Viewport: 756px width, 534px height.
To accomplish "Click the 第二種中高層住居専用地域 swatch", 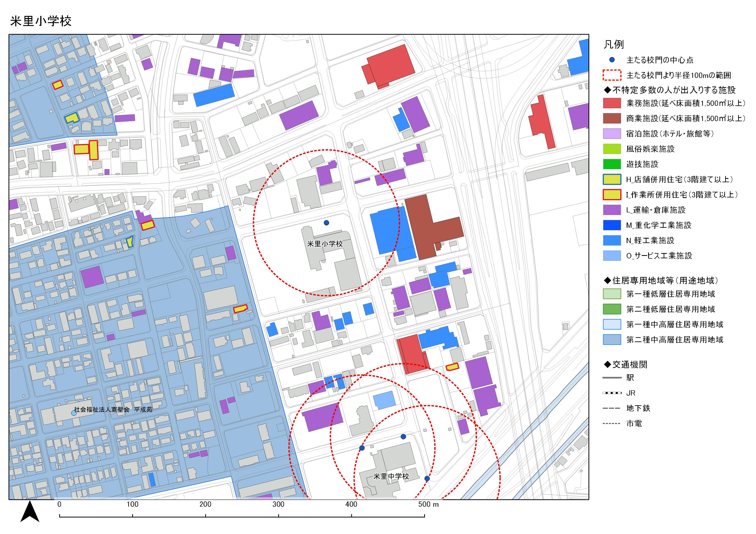I will coord(612,340).
